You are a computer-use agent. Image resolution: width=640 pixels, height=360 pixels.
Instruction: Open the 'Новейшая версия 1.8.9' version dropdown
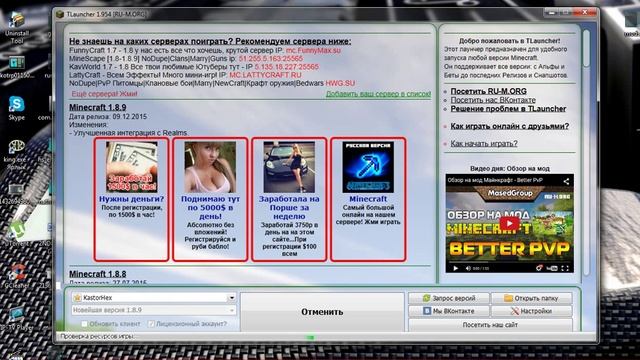(153, 310)
